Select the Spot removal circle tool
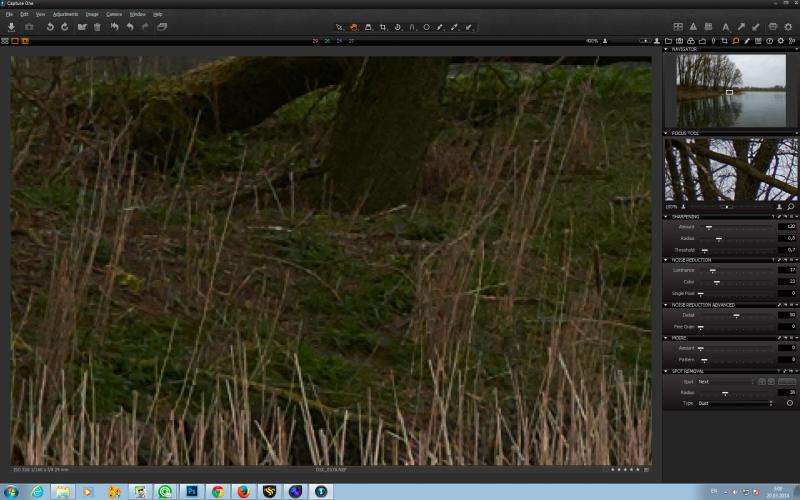This screenshot has height=500, width=800. 427,27
